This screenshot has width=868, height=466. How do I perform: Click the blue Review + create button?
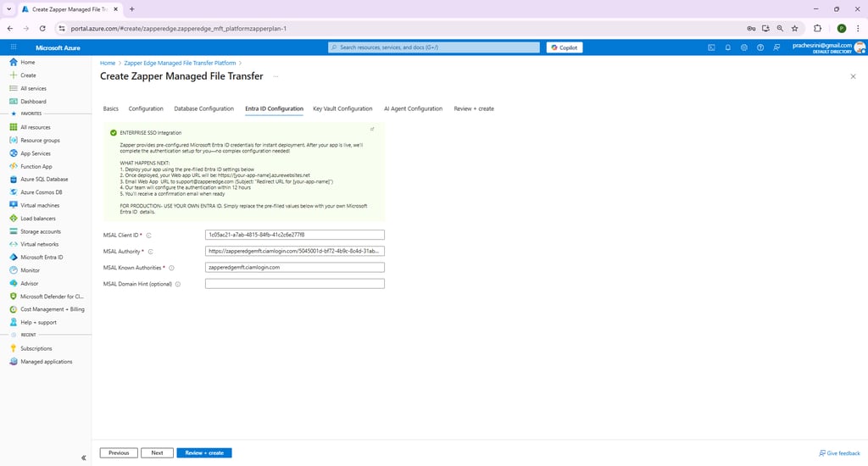204,452
